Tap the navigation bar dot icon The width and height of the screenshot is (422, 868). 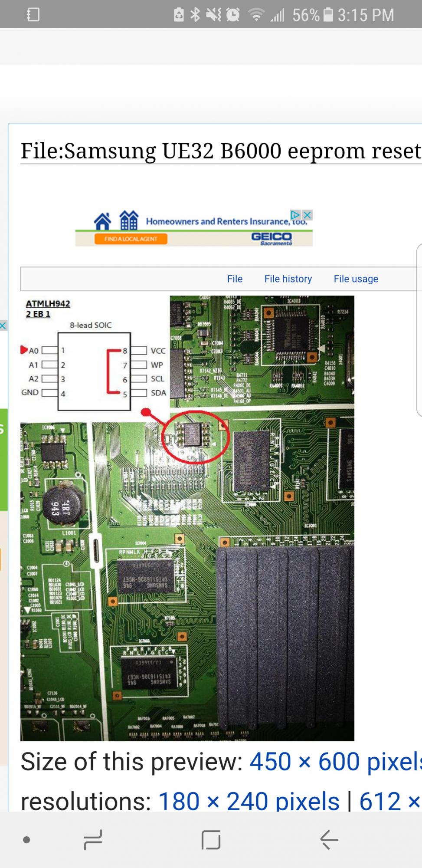pos(26,840)
